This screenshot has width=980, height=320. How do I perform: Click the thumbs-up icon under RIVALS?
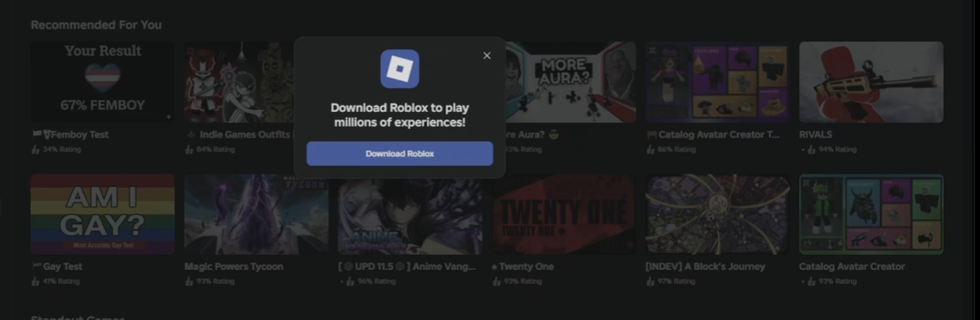(x=812, y=149)
